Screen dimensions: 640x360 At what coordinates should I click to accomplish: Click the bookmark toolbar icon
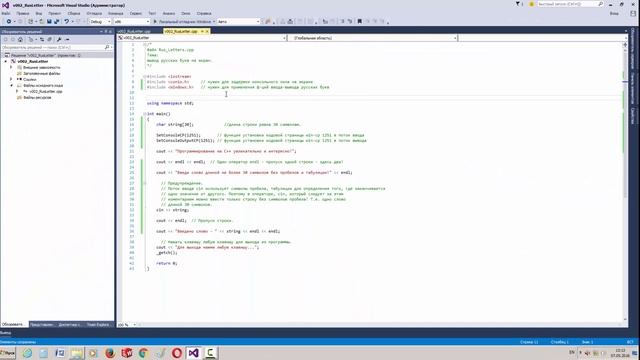(x=360, y=22)
